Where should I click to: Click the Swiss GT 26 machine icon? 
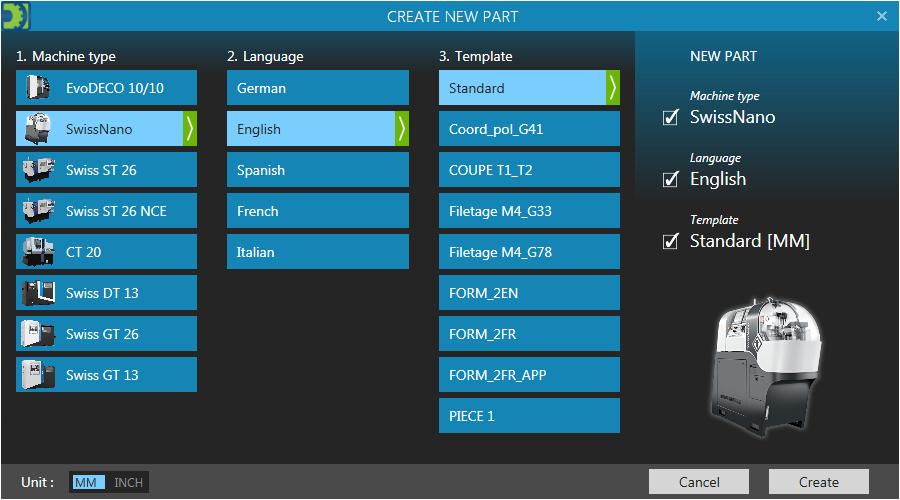click(x=38, y=334)
